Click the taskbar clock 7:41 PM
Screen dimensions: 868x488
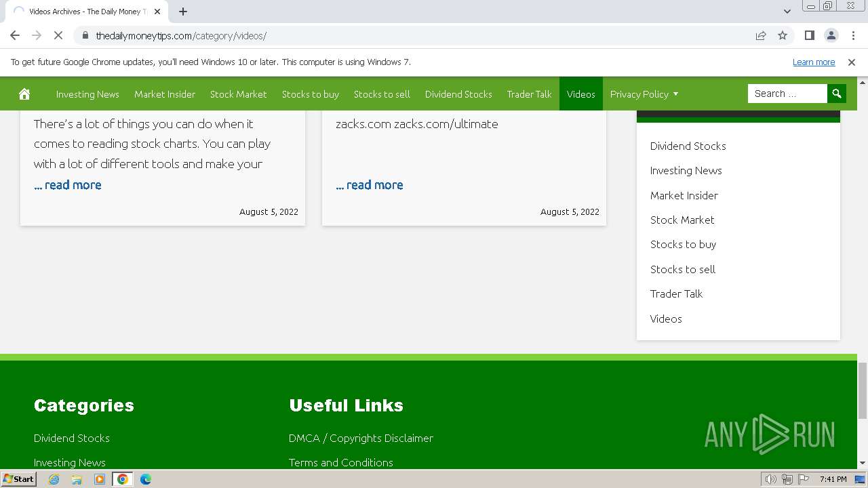click(x=833, y=479)
